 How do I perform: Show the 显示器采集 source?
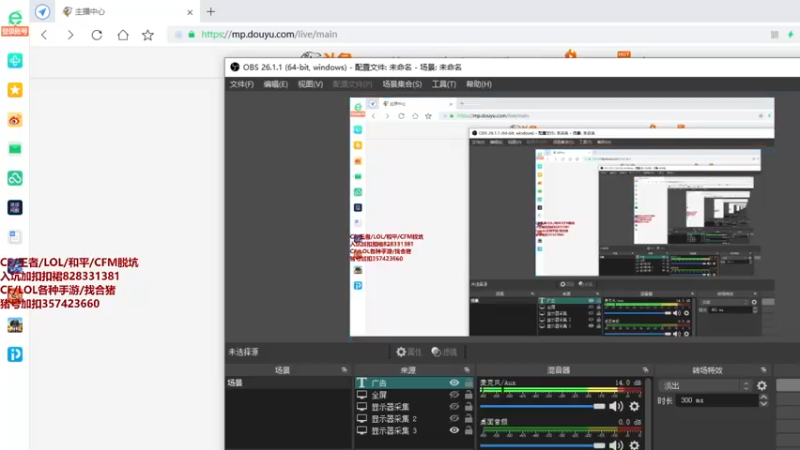coord(454,407)
